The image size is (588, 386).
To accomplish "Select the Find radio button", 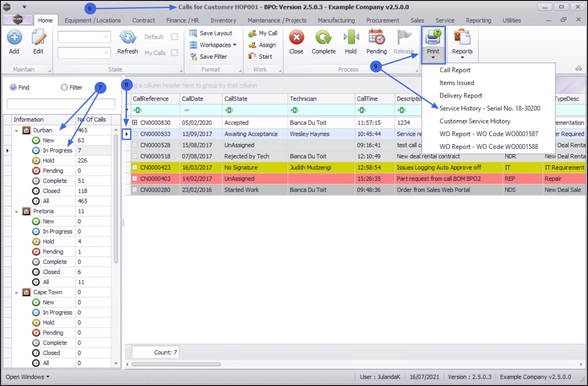I will (x=13, y=87).
